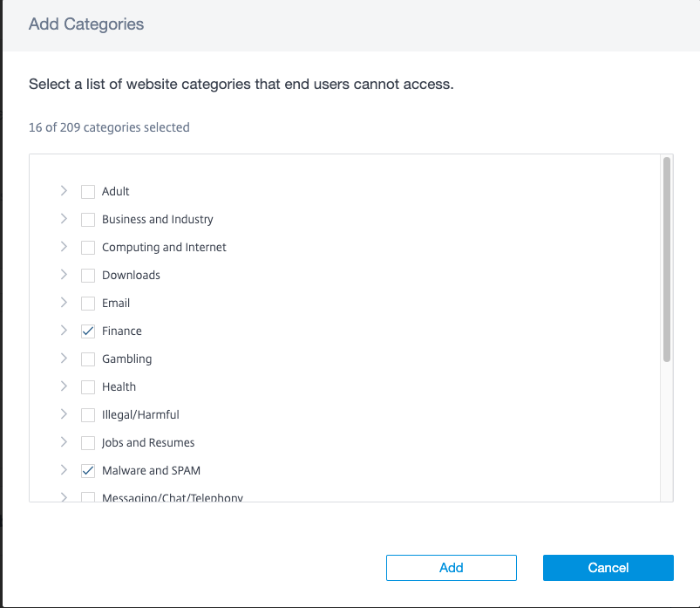This screenshot has width=700, height=608.
Task: Check the Downloads checkbox
Action: click(88, 276)
